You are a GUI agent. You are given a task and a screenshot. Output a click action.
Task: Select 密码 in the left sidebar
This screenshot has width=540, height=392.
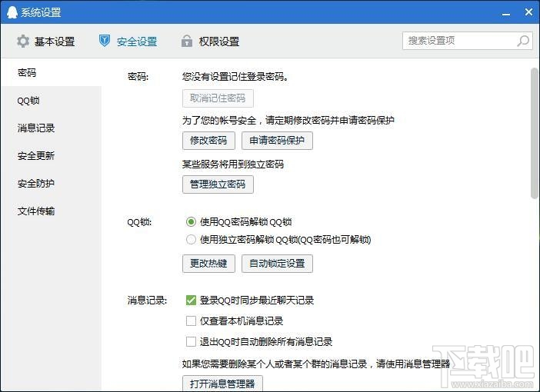[51, 72]
